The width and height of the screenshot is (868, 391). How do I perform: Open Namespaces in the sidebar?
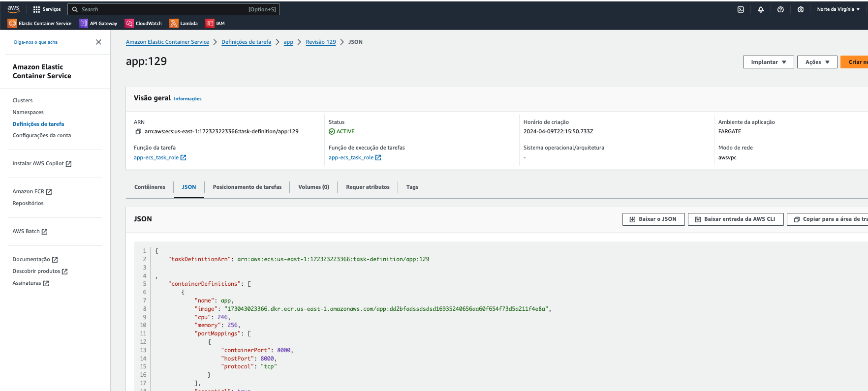pos(28,112)
